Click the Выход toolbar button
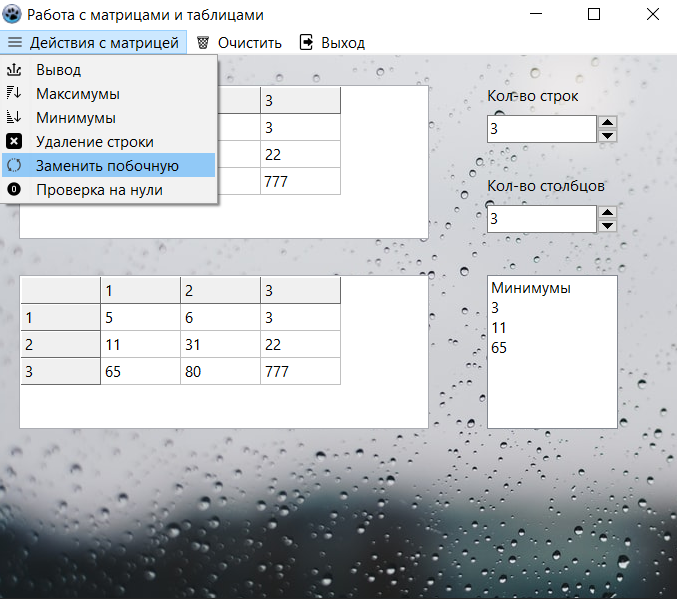 point(332,43)
